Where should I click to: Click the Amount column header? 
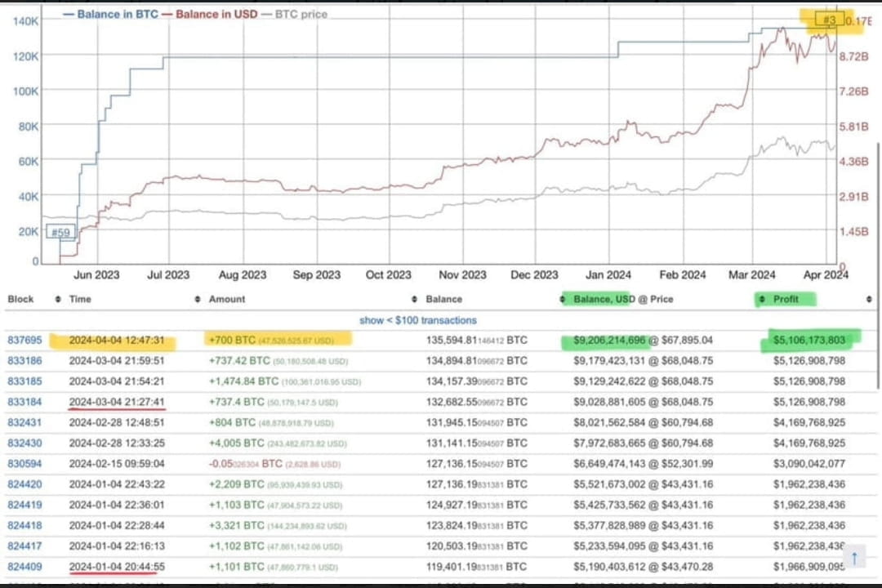click(227, 300)
